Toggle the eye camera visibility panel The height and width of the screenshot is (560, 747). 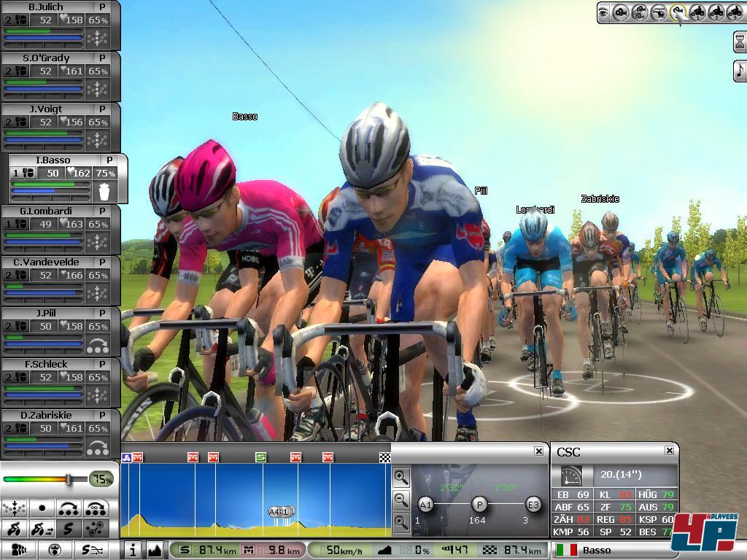603,12
